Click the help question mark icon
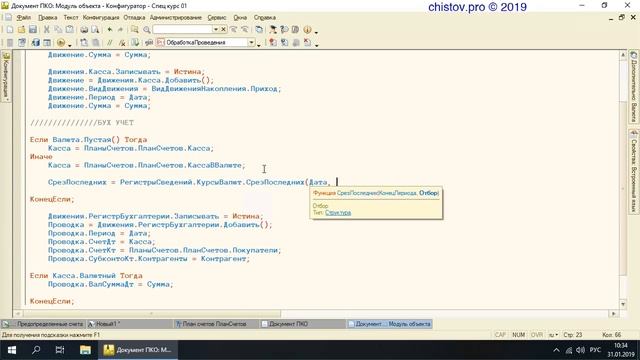Image resolution: width=640 pixels, height=360 pixels. tap(284, 29)
